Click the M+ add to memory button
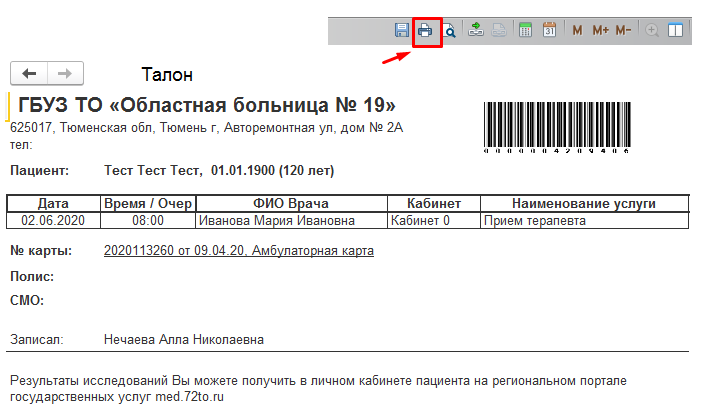The width and height of the screenshot is (701, 411). [600, 30]
